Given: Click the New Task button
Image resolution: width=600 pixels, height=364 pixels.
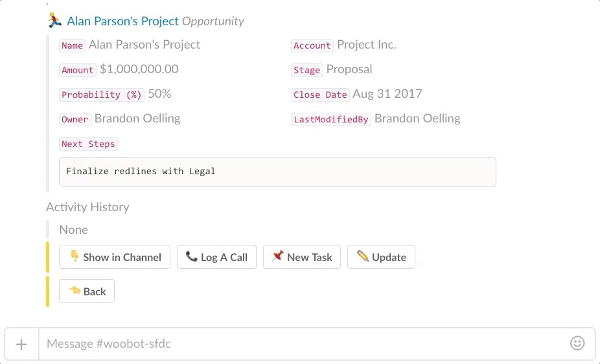Looking at the screenshot, I should click(301, 257).
